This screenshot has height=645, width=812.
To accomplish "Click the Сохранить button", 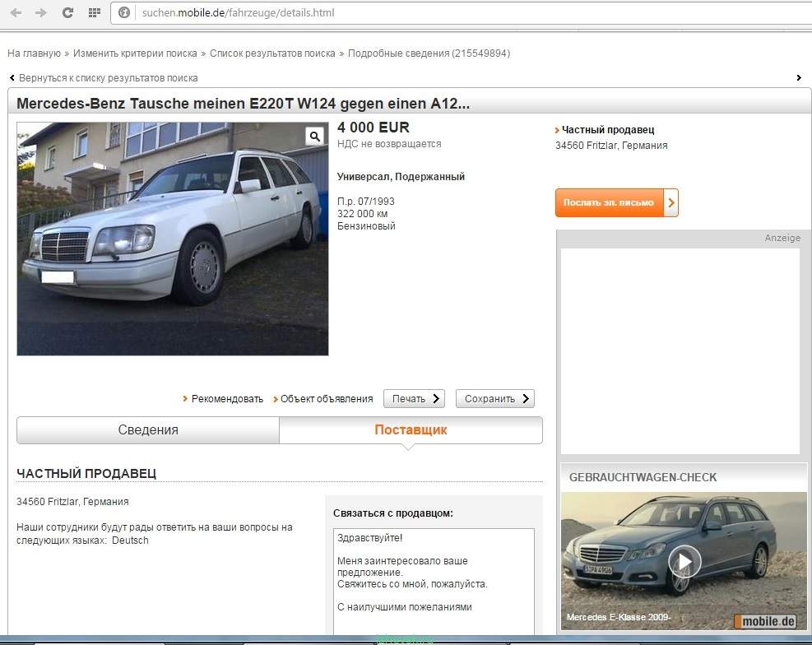I will (x=495, y=398).
